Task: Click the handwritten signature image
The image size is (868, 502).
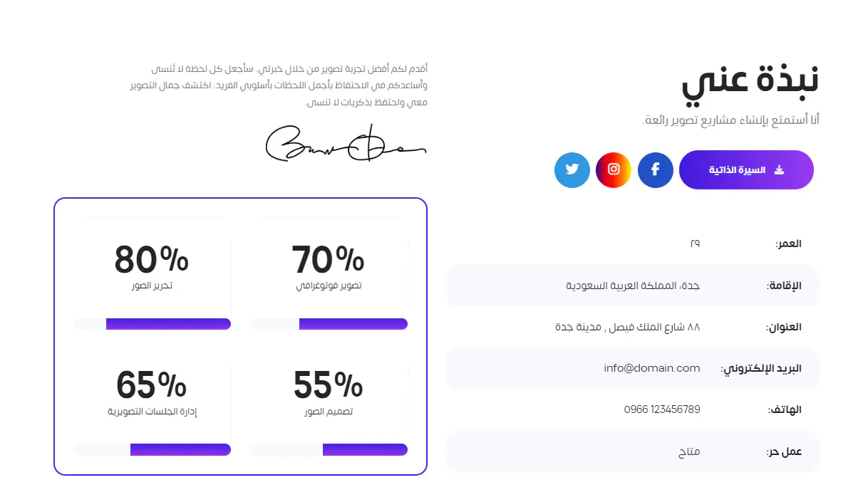Action: (346, 143)
